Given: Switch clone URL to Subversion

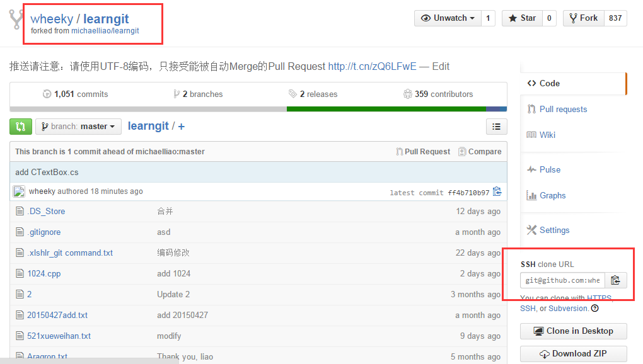Looking at the screenshot, I should [x=568, y=309].
